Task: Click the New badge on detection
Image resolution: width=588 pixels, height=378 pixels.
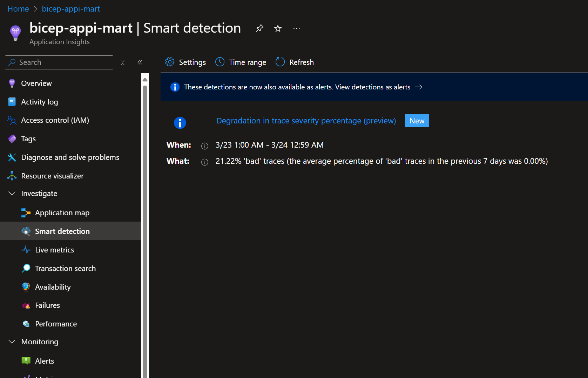Action: 417,121
